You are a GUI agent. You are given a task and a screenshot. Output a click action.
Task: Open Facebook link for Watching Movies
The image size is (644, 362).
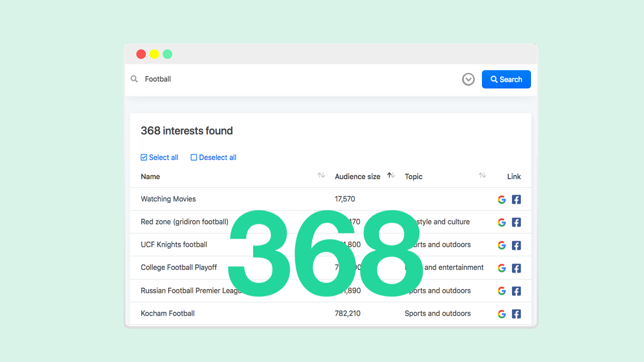tap(516, 200)
